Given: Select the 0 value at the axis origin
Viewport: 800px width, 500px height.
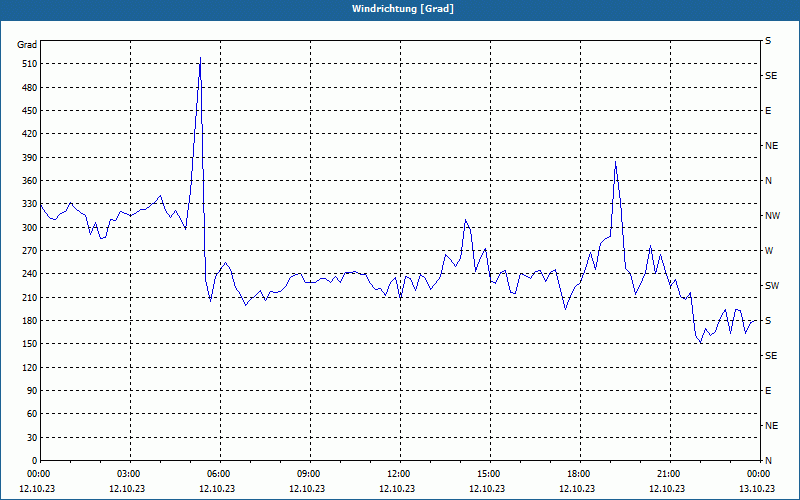Looking at the screenshot, I should (34, 461).
